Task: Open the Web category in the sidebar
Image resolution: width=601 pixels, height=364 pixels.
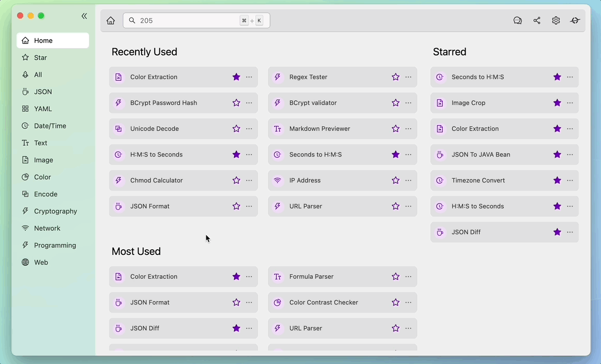Action: coord(53,262)
